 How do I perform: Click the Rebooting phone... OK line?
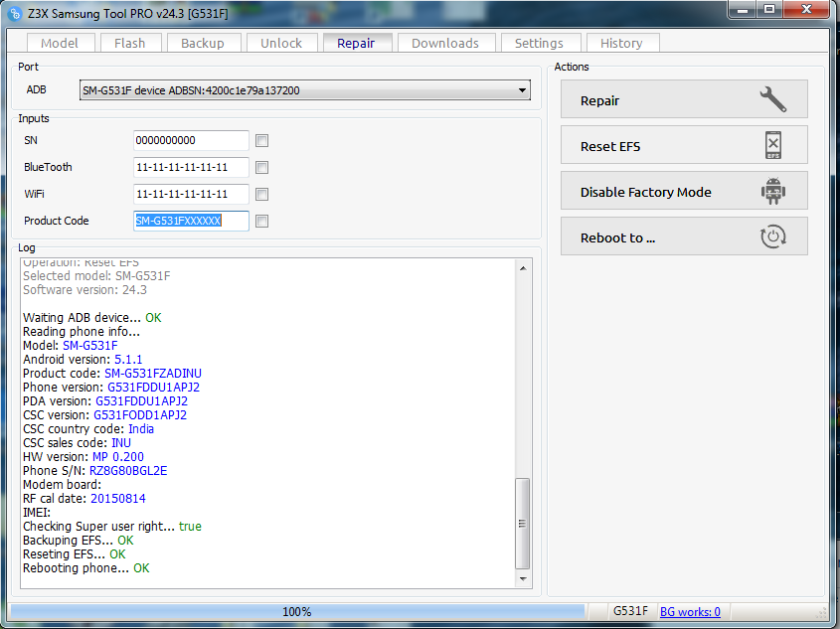86,568
